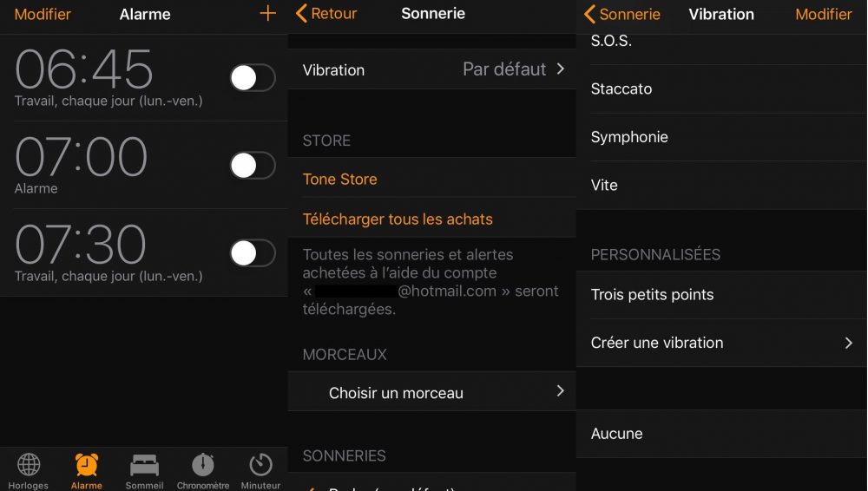Tap Modifier in the Alarme header
This screenshot has width=868, height=491.
43,14
